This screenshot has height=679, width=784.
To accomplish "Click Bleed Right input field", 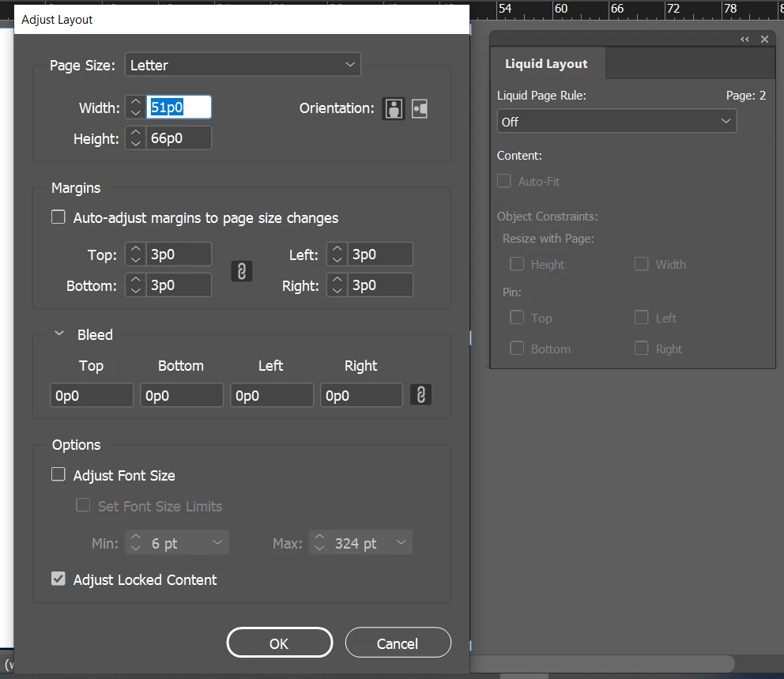I will tap(361, 395).
